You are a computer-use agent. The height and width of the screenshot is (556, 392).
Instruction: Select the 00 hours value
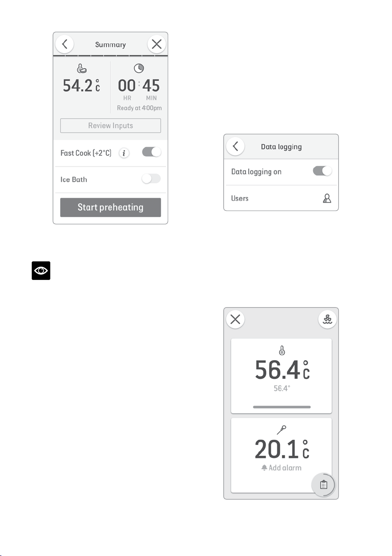coord(126,85)
